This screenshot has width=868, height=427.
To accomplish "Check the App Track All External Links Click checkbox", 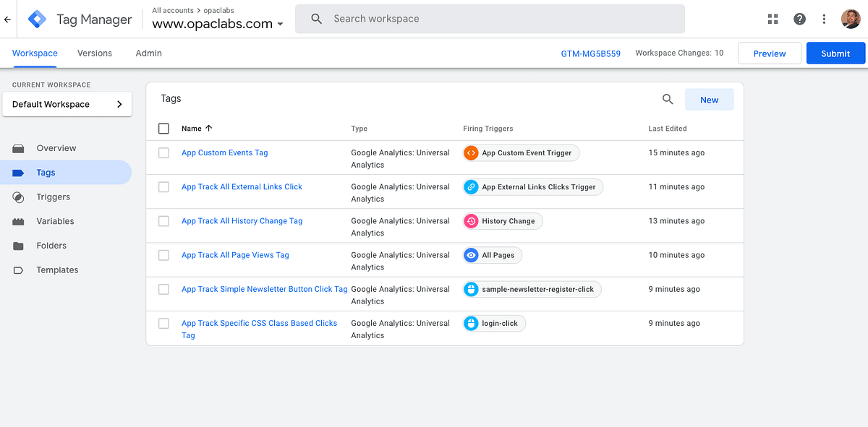I will (x=163, y=186).
